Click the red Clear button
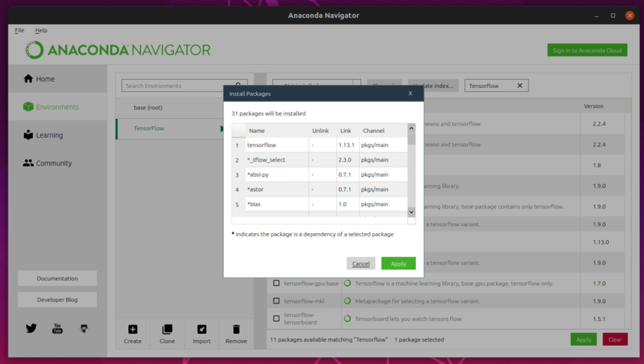Screen dimensions: 644x364 615,339
